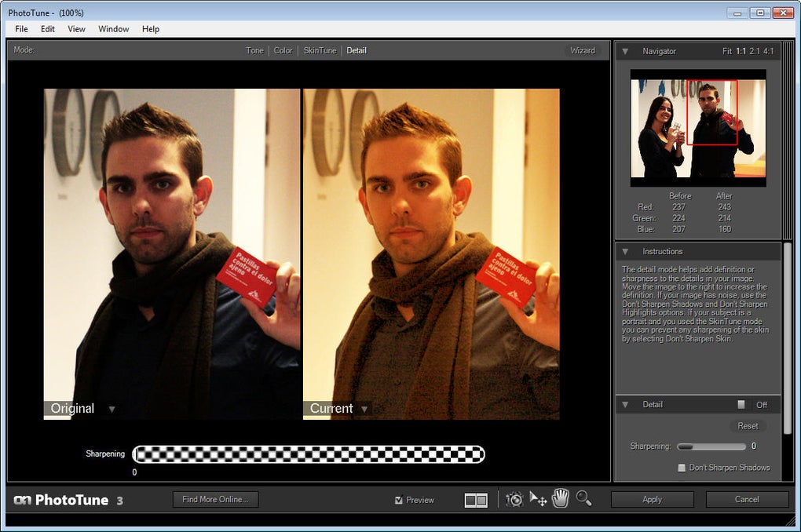This screenshot has height=532, width=801.
Task: Collapse the Instructions panel
Action: click(x=624, y=251)
